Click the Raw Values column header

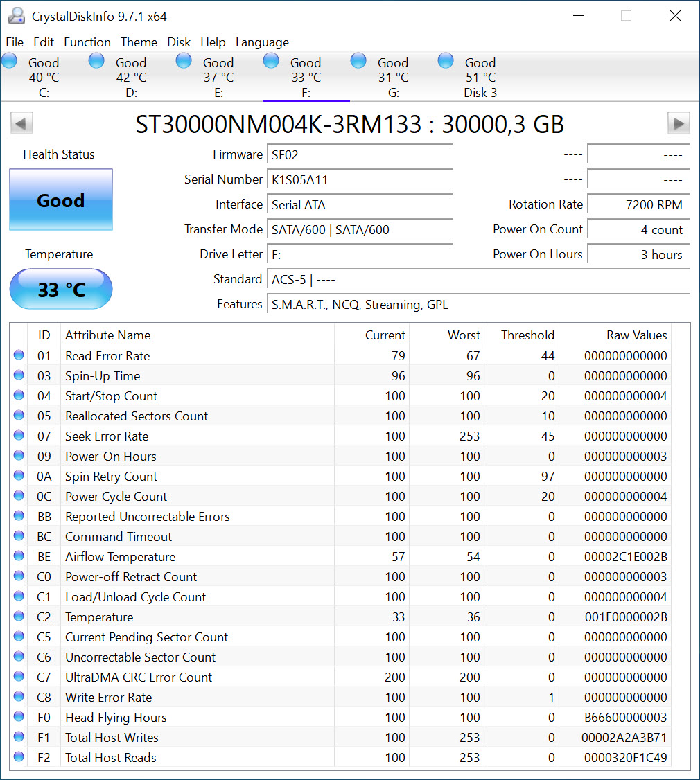636,335
